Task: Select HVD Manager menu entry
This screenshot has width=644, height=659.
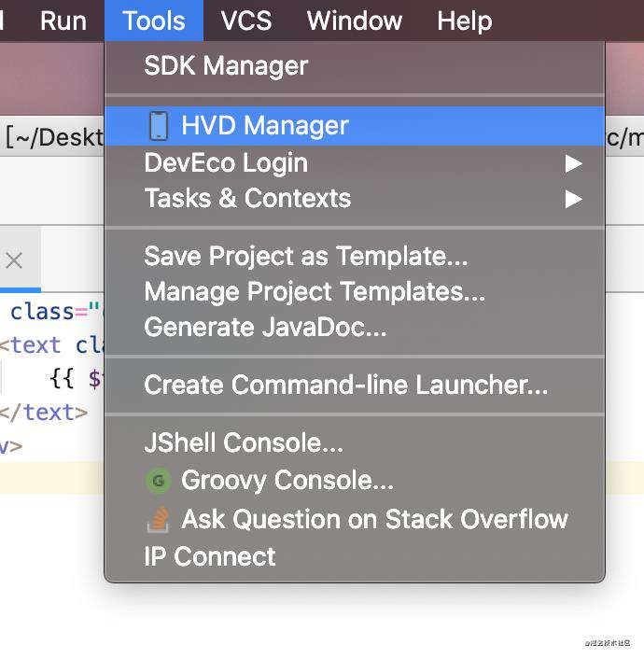Action: [x=355, y=126]
